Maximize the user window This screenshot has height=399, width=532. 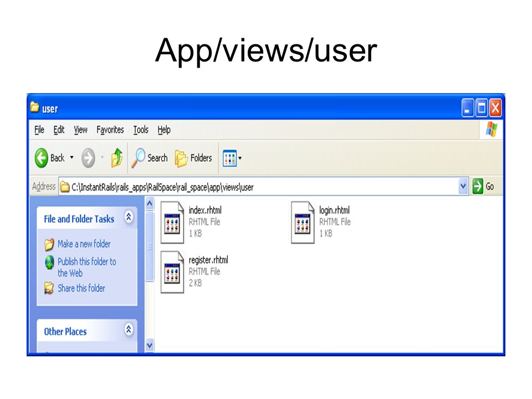(x=482, y=108)
